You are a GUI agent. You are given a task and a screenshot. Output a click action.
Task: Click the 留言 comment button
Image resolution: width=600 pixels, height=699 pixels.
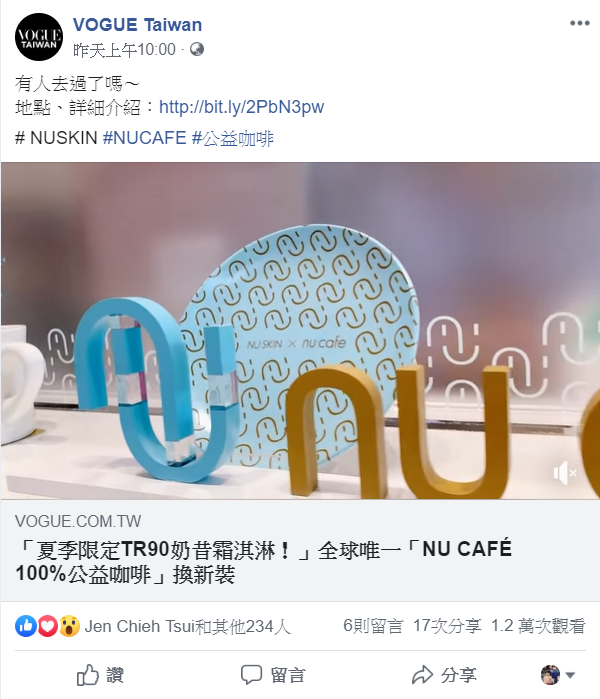point(273,675)
